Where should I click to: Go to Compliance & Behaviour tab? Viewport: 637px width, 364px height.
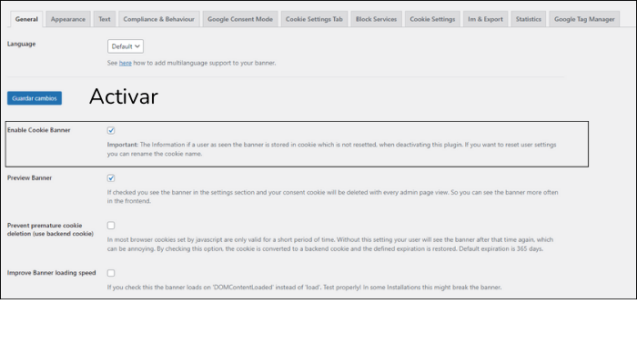160,18
